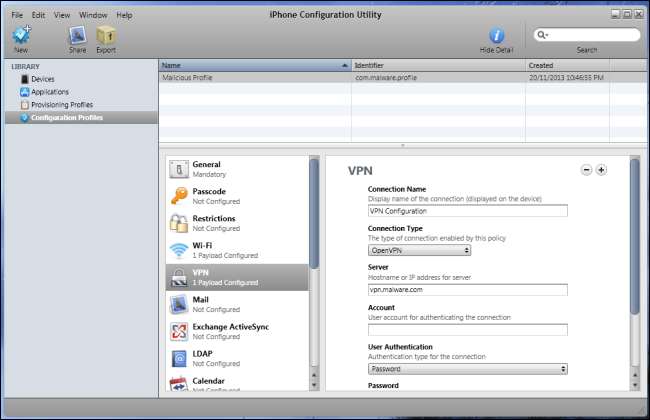Screen dimensions: 650x420
Task: Remove VPN payload with minus button
Action: coord(586,170)
